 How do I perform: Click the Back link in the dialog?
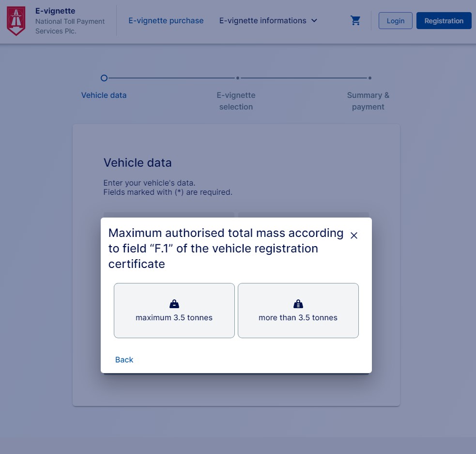(124, 360)
